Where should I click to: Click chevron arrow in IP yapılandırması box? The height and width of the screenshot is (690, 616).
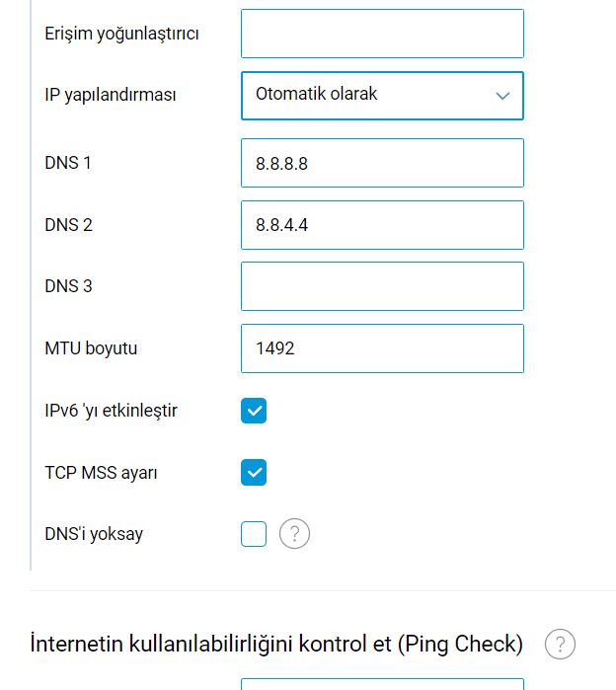[x=502, y=96]
